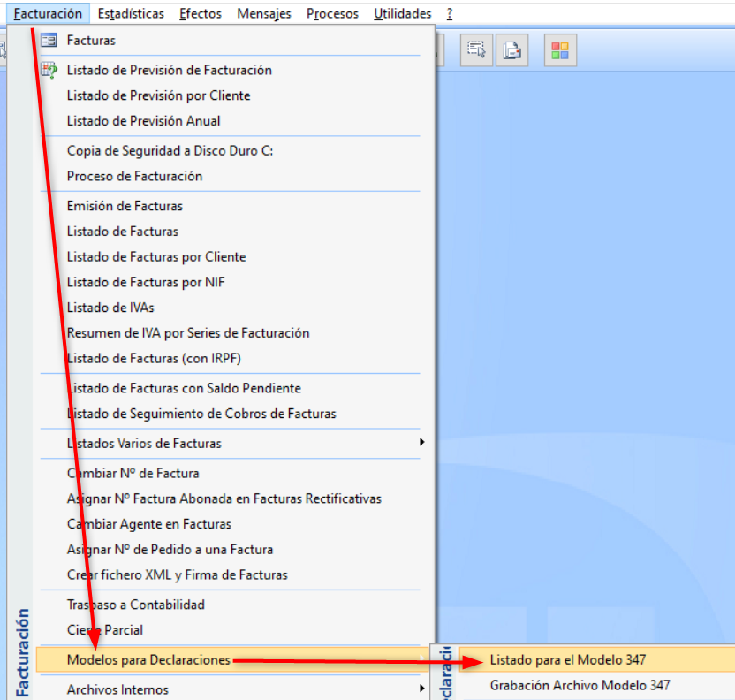Open the question mark help menu
735x700 pixels.
[x=450, y=13]
